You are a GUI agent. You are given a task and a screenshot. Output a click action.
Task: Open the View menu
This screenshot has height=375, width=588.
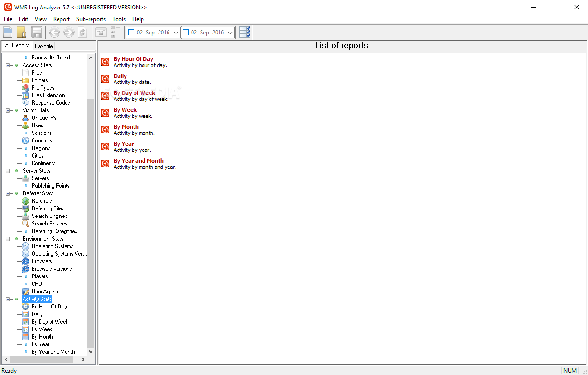(41, 19)
